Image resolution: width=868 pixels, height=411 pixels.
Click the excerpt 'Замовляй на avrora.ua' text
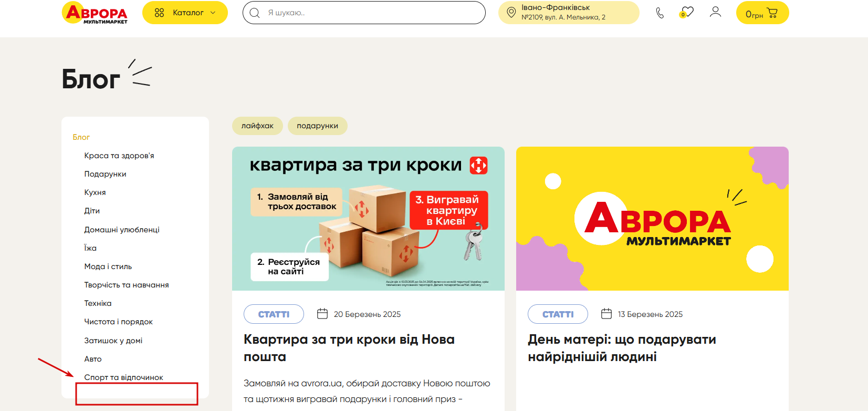tap(367, 391)
